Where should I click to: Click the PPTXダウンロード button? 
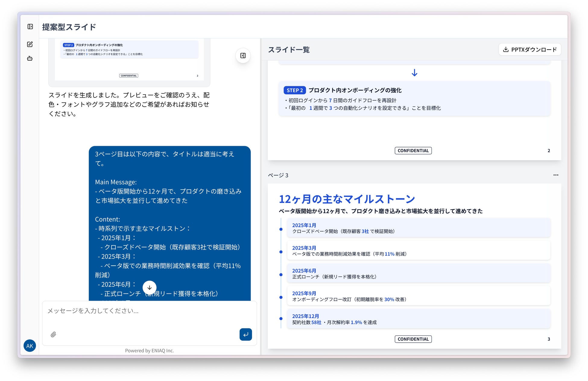530,50
